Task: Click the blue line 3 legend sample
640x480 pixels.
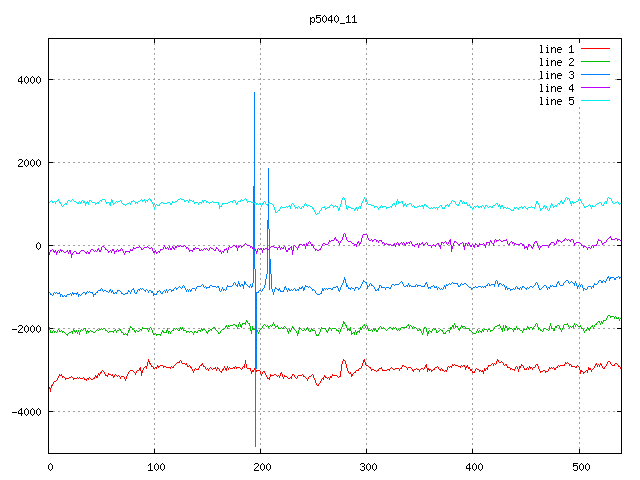Action: click(595, 75)
